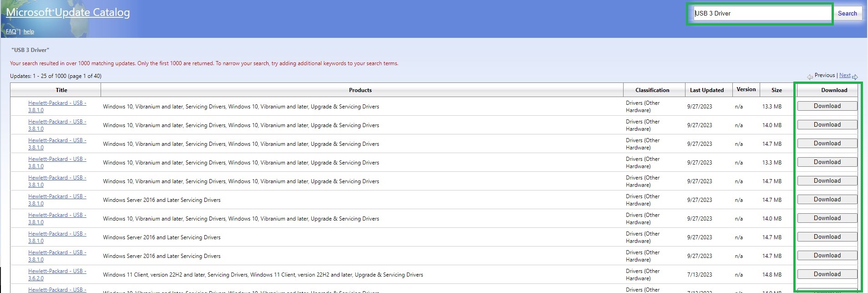Open the help link in header
868x293 pixels.
click(x=29, y=31)
